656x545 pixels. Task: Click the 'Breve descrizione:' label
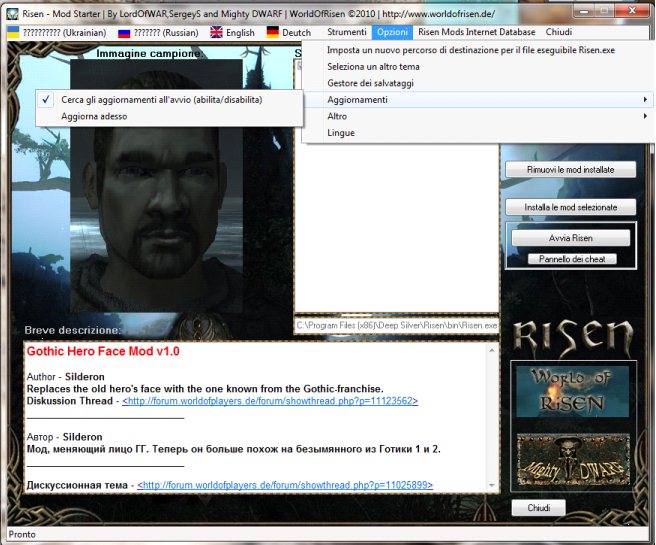click(72, 330)
